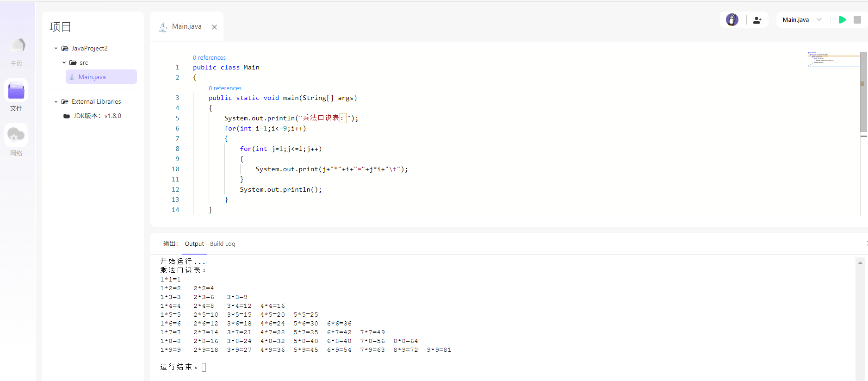Click line number 5 in the gutter
This screenshot has width=868, height=381.
tap(177, 118)
